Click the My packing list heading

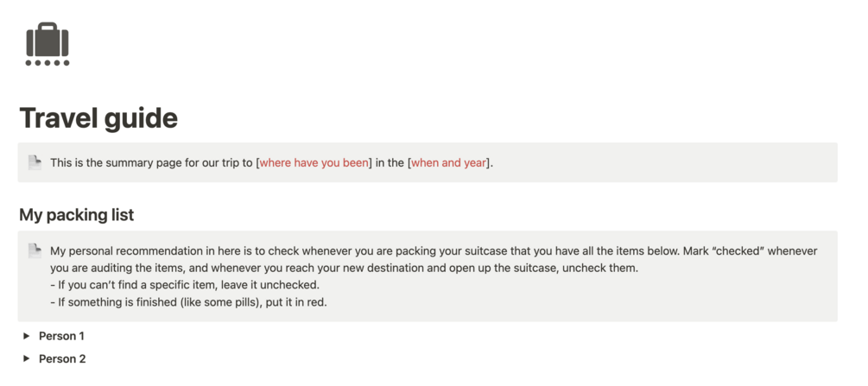tap(76, 214)
